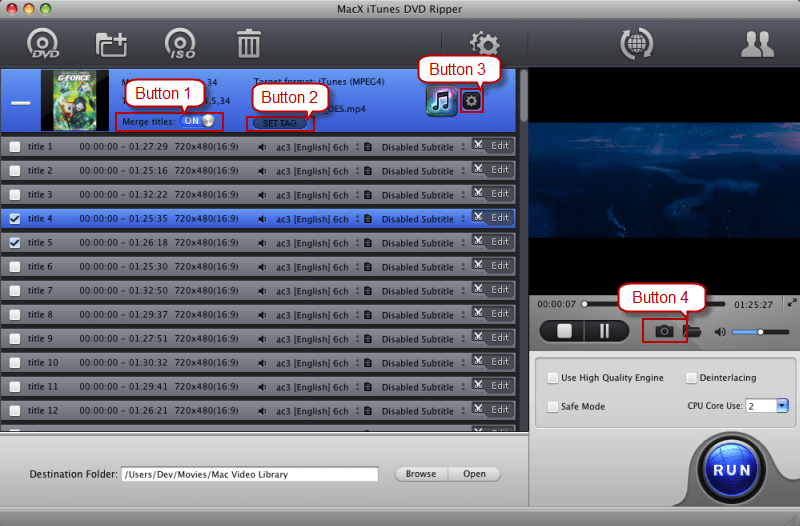Open the CPU Core Use dropdown
The height and width of the screenshot is (526, 800).
pos(782,406)
